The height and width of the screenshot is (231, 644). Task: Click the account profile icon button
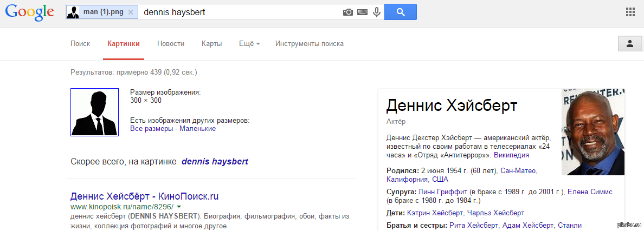click(630, 44)
